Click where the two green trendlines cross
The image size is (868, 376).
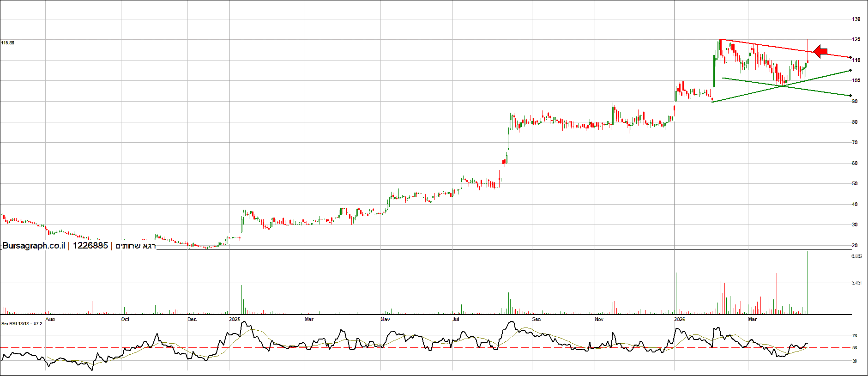point(782,86)
